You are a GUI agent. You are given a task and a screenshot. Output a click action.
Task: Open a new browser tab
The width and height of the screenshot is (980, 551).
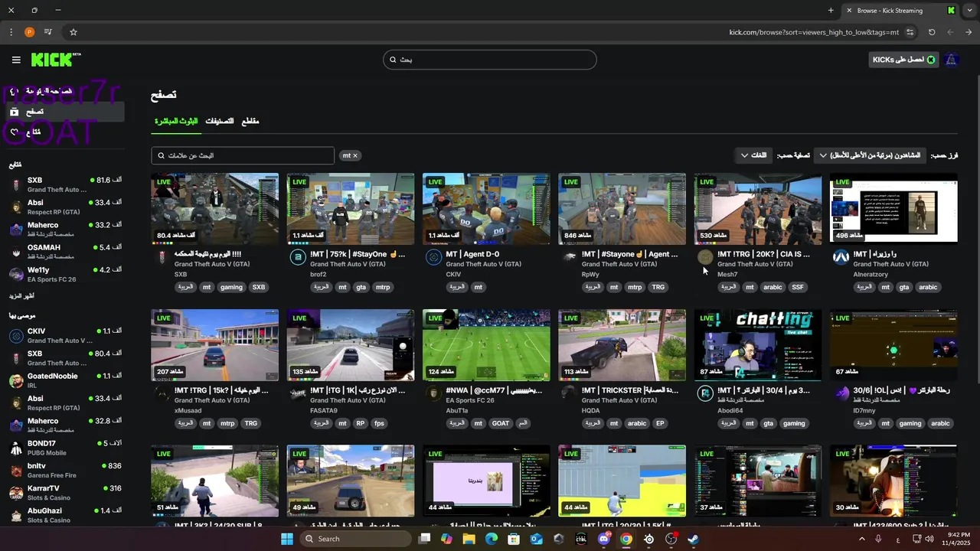[x=831, y=10]
